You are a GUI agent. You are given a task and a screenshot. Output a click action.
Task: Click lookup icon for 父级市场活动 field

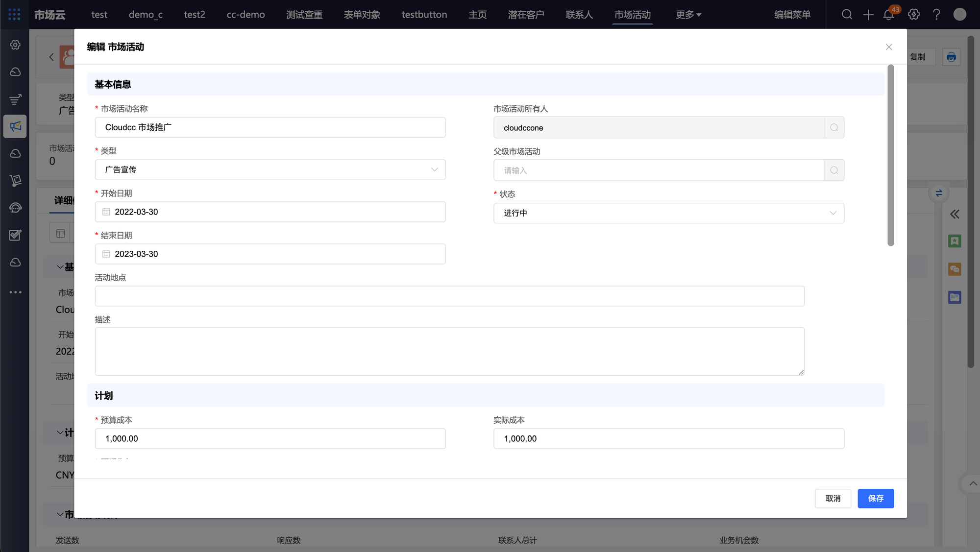[834, 170]
